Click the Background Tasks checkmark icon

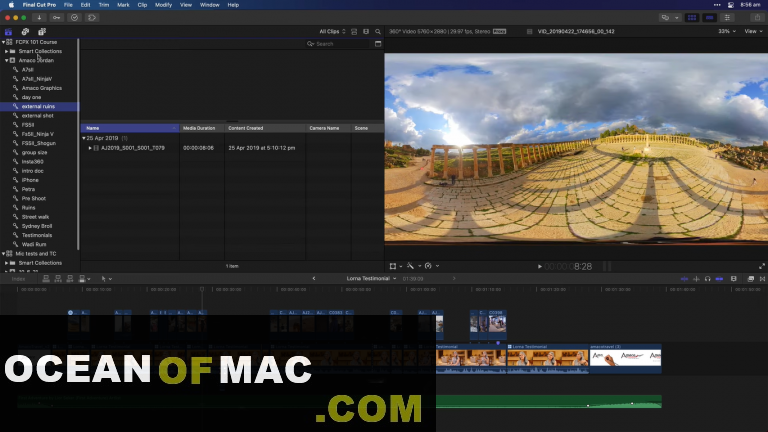pyautogui.click(x=74, y=17)
